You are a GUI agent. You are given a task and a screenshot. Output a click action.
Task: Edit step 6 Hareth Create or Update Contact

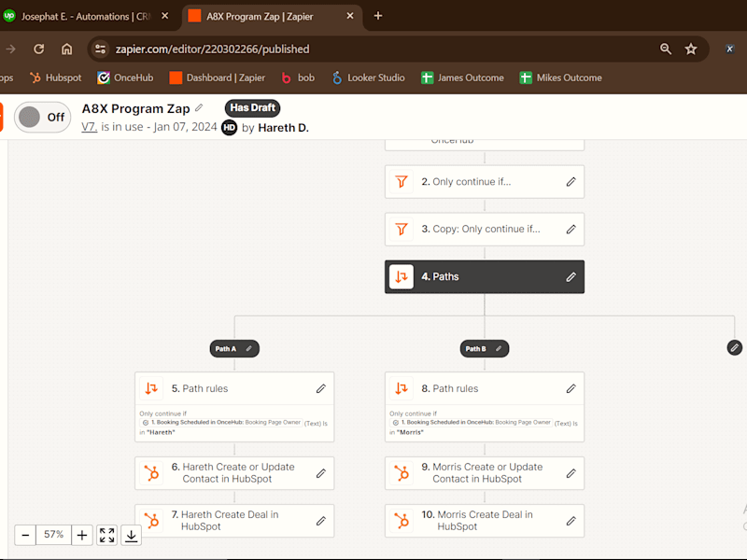click(x=320, y=473)
